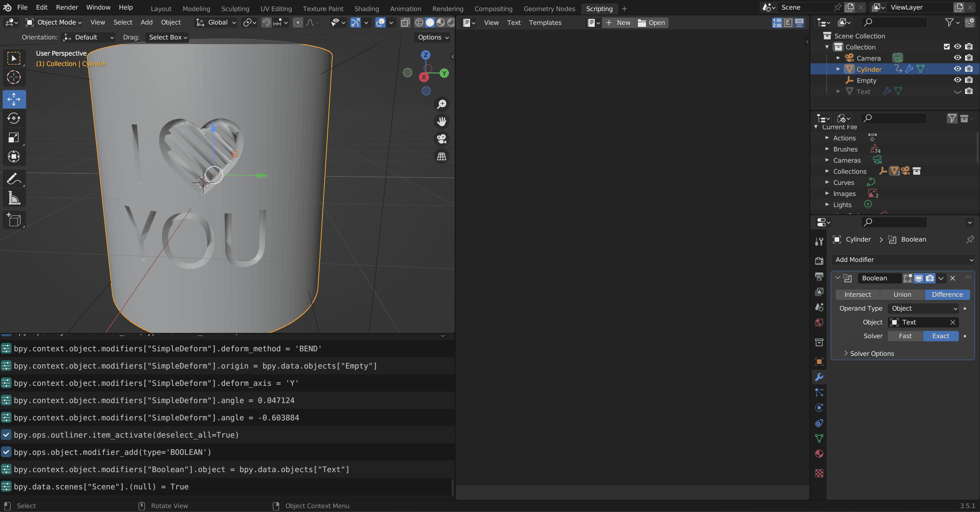Viewport: 980px width, 512px height.
Task: Open the Tool properties tab
Action: 819,241
